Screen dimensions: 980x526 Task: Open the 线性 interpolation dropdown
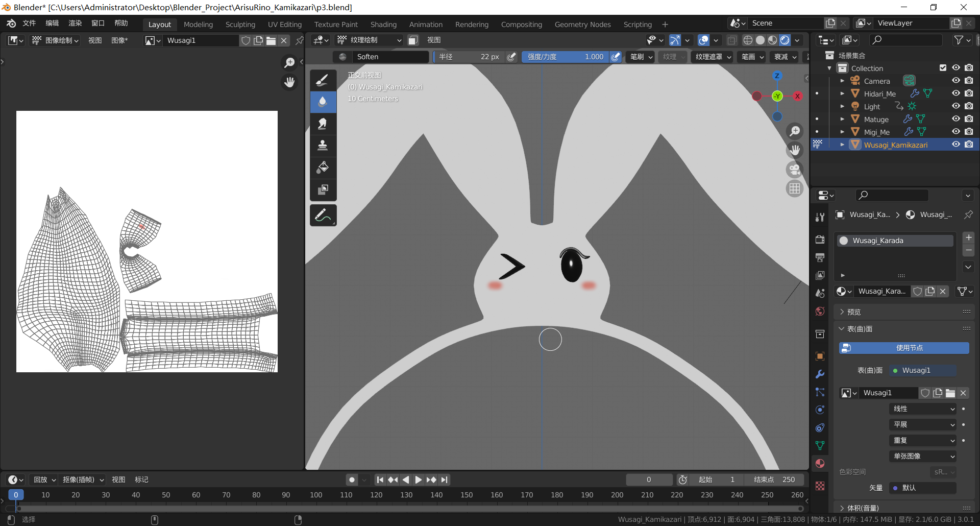[x=923, y=409]
